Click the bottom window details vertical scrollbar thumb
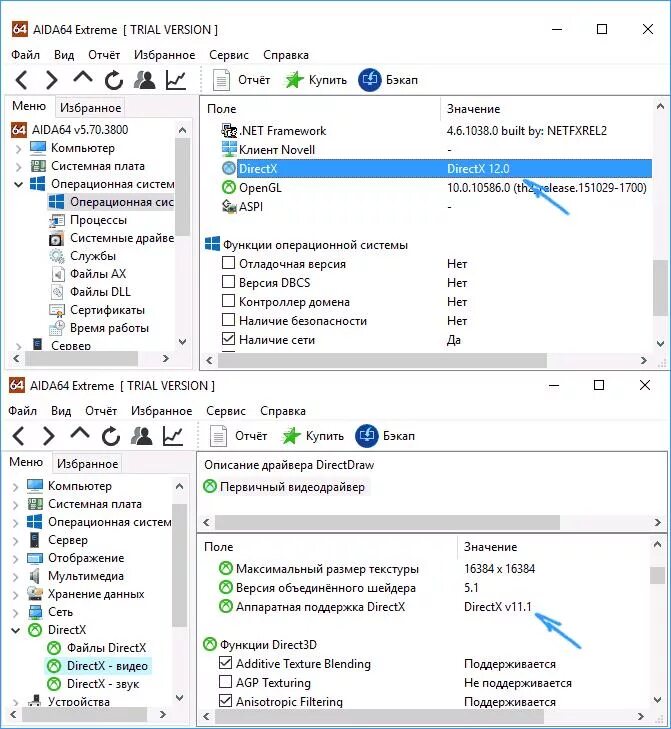Image resolution: width=671 pixels, height=729 pixels. coord(657,576)
